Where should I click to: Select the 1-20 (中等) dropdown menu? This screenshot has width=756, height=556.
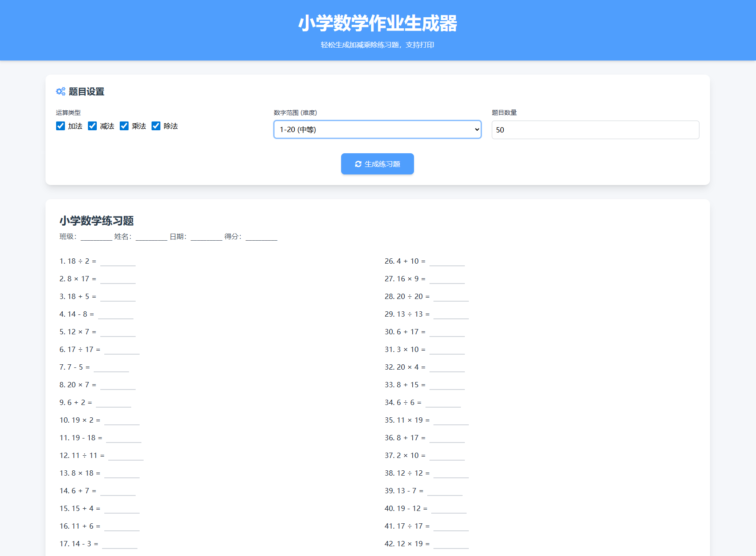coord(377,129)
